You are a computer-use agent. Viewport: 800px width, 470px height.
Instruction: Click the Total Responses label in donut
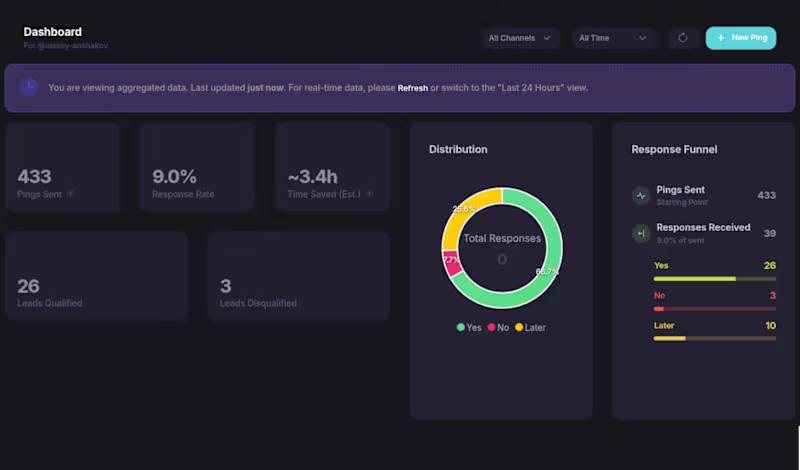click(502, 238)
